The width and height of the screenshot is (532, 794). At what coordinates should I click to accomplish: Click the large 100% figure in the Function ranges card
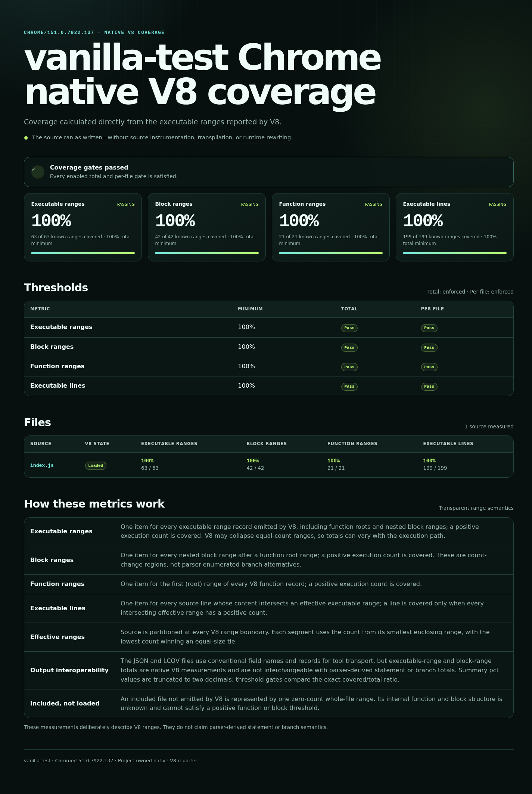coord(299,221)
